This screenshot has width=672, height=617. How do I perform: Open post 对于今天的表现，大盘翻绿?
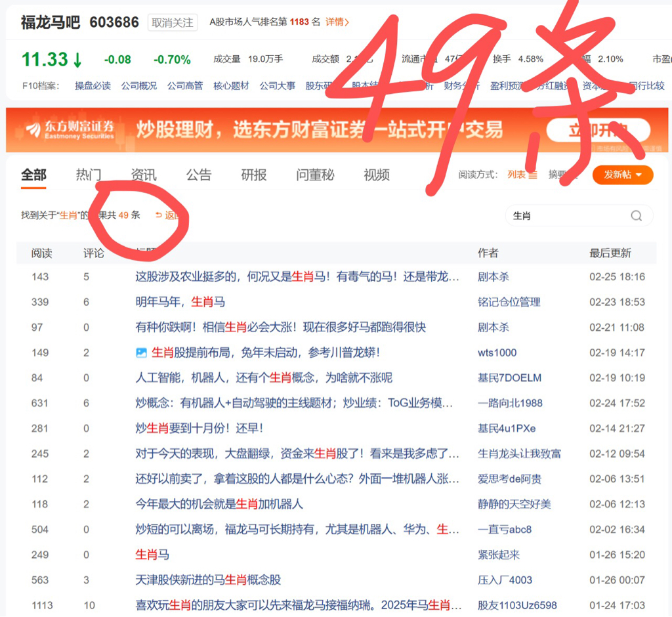(x=297, y=454)
